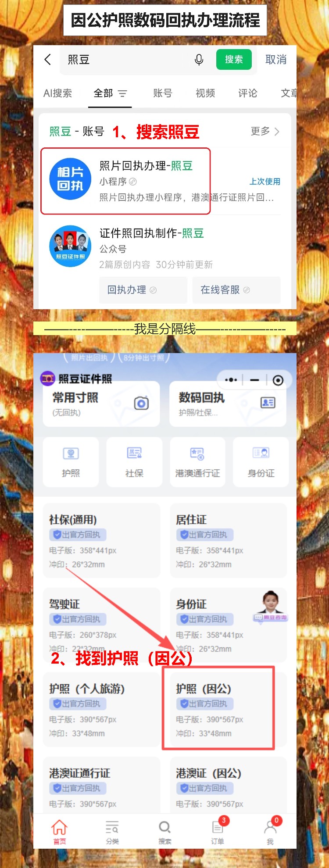Open the 常用寸照 card

pyautogui.click(x=101, y=404)
